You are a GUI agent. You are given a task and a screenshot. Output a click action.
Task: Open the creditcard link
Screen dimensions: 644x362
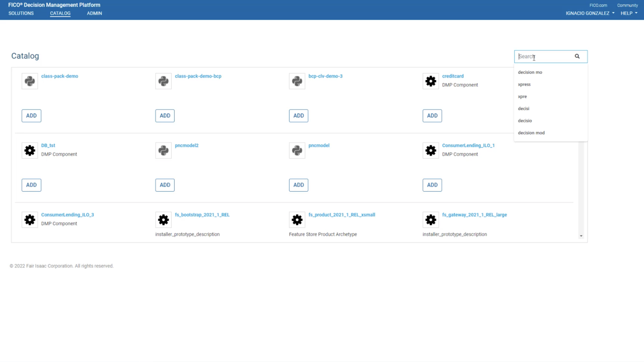tap(453, 76)
